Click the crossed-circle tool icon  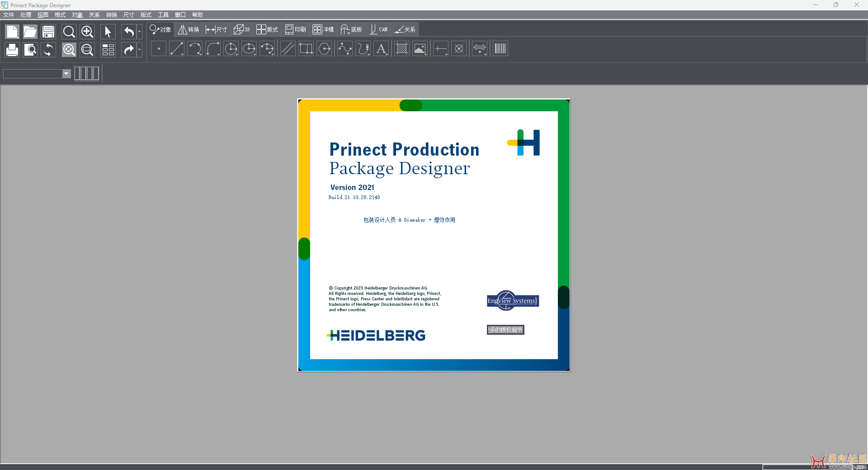(459, 49)
